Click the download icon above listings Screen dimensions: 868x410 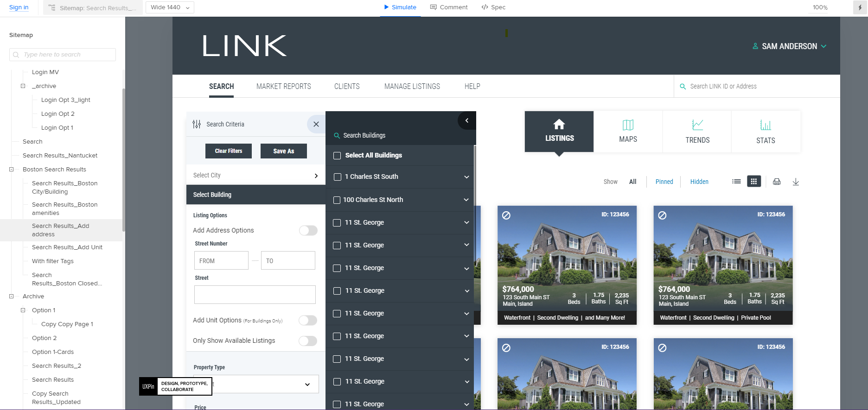click(x=796, y=182)
